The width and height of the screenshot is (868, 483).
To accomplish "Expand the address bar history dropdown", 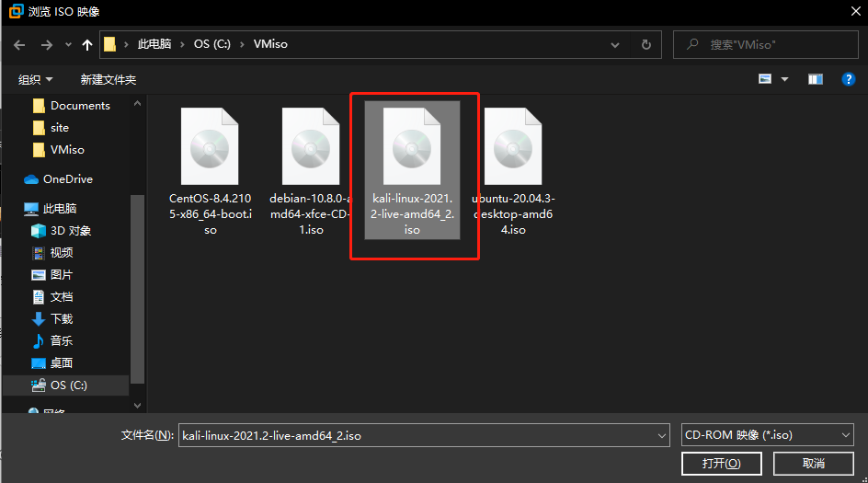I will pyautogui.click(x=615, y=45).
